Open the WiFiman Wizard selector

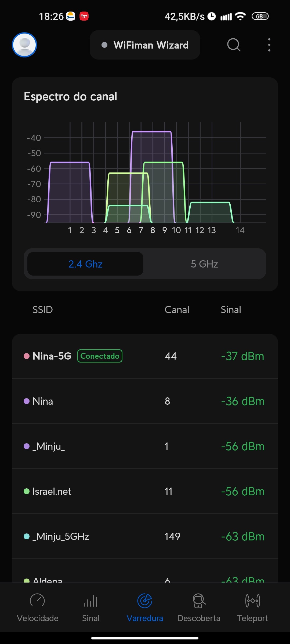[145, 45]
